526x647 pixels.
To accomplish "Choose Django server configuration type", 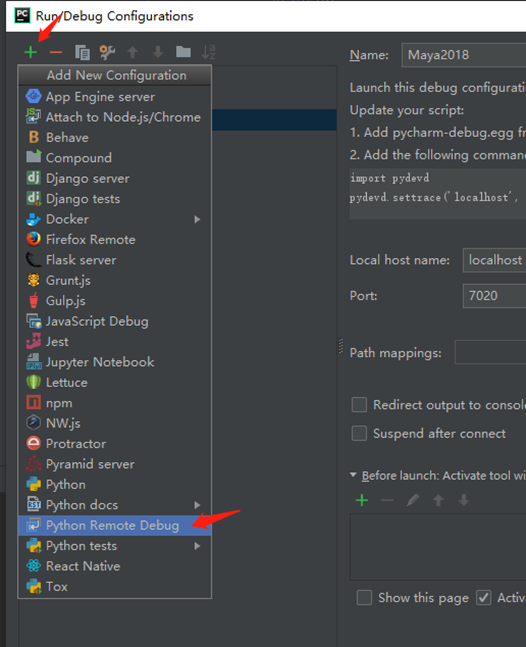I will point(115,178).
